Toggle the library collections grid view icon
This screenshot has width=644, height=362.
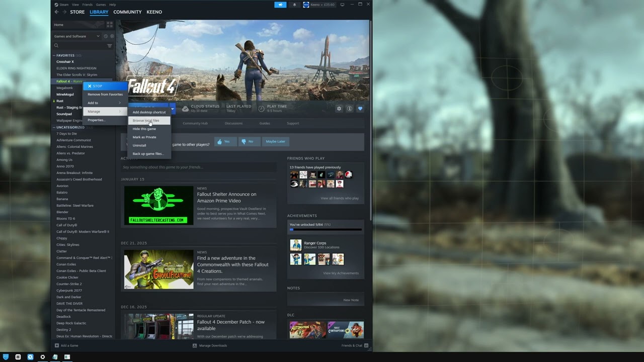click(109, 25)
